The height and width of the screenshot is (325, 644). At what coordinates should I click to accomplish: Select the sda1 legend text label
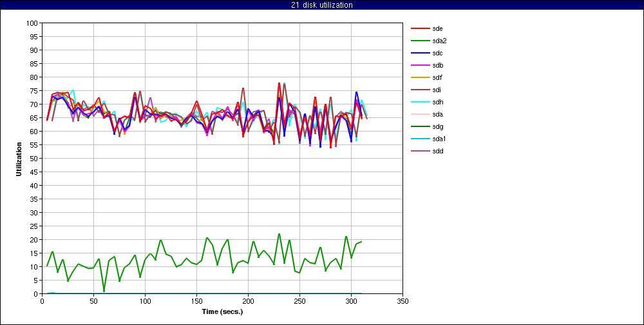coord(439,139)
